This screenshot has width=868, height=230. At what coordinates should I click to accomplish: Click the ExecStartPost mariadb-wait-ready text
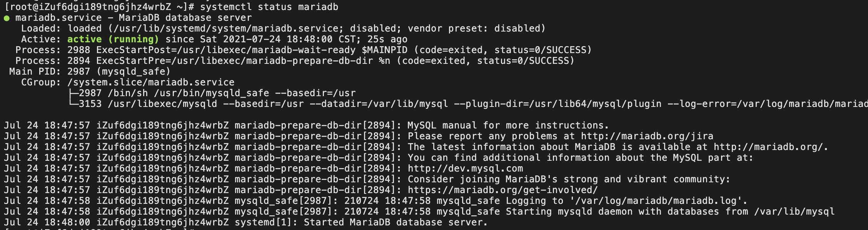point(226,50)
